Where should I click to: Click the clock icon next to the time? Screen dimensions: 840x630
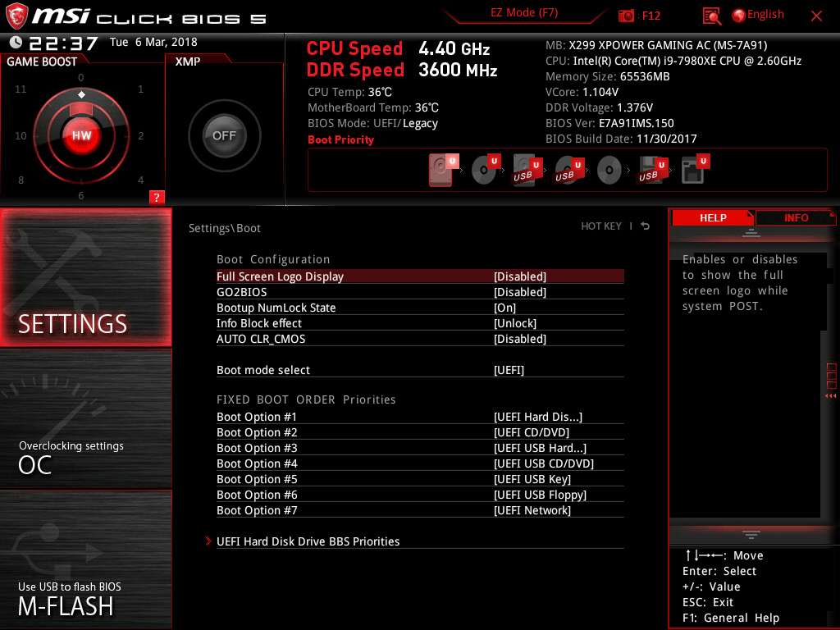[16, 42]
